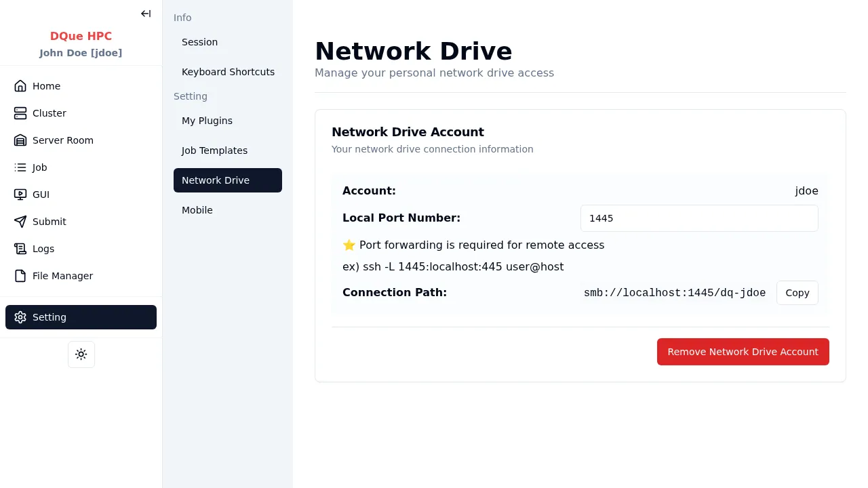868x488 pixels.
Task: Open the Session info page
Action: pos(199,42)
